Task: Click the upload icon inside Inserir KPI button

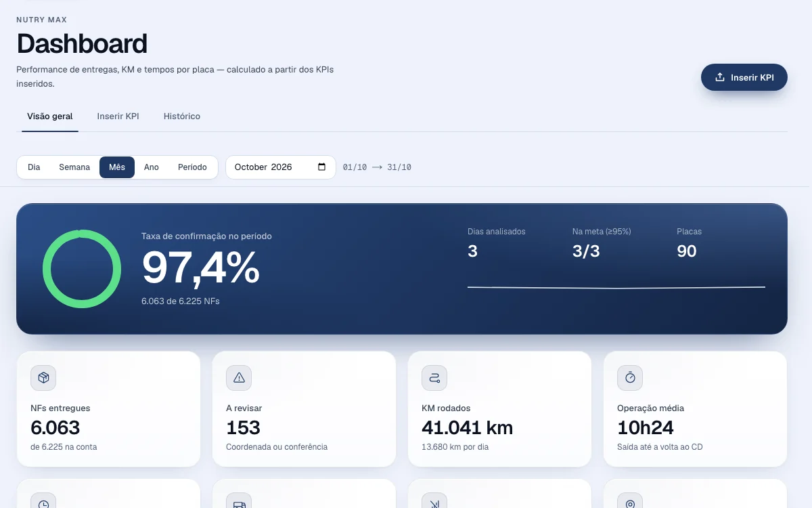Action: point(720,77)
